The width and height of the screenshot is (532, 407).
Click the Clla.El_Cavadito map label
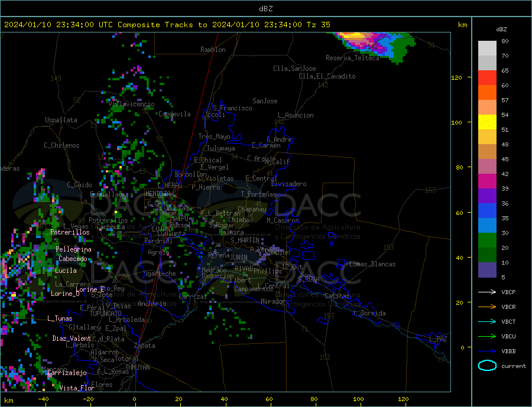point(327,76)
